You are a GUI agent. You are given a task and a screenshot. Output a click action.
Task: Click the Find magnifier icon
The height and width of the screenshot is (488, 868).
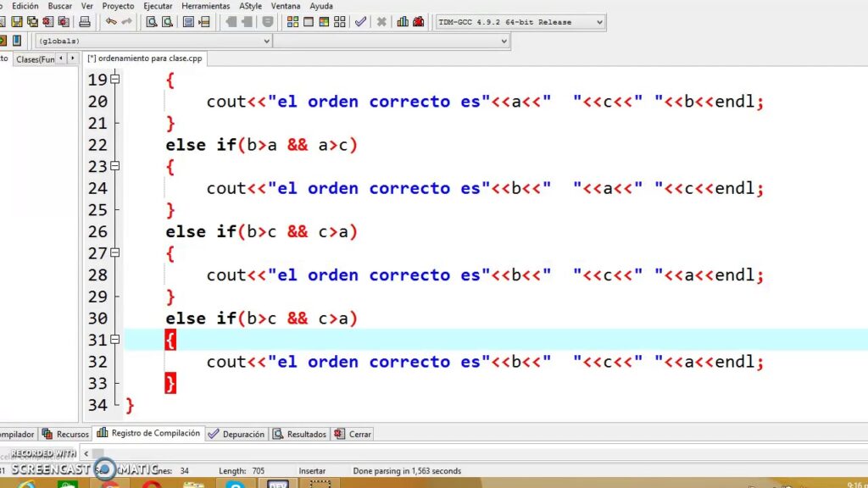(151, 22)
